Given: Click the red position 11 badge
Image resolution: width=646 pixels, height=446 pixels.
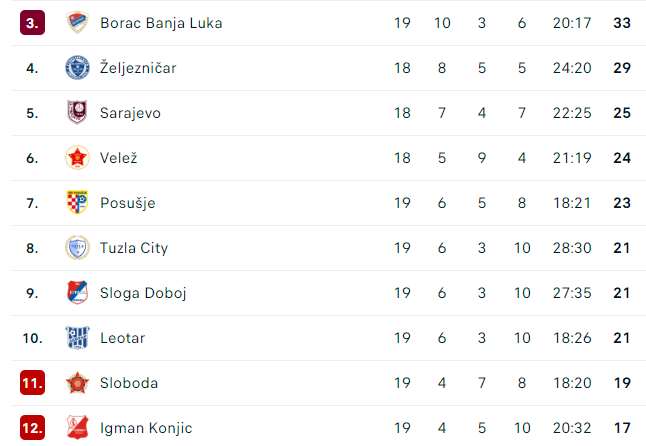Looking at the screenshot, I should click(33, 383).
